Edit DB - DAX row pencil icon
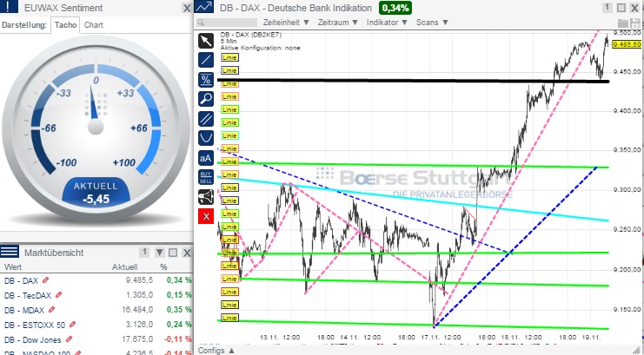This screenshot has height=355, width=644. click(45, 279)
